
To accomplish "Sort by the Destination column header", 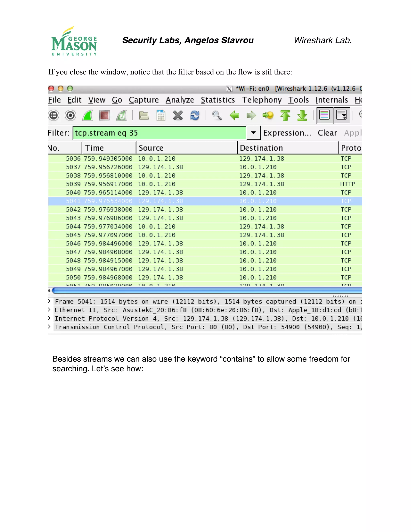I will (288, 148).
